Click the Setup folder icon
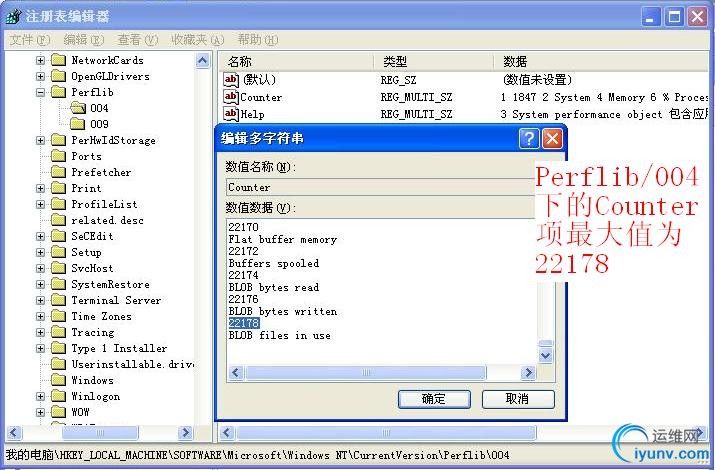Image resolution: width=715 pixels, height=470 pixels. click(x=58, y=252)
